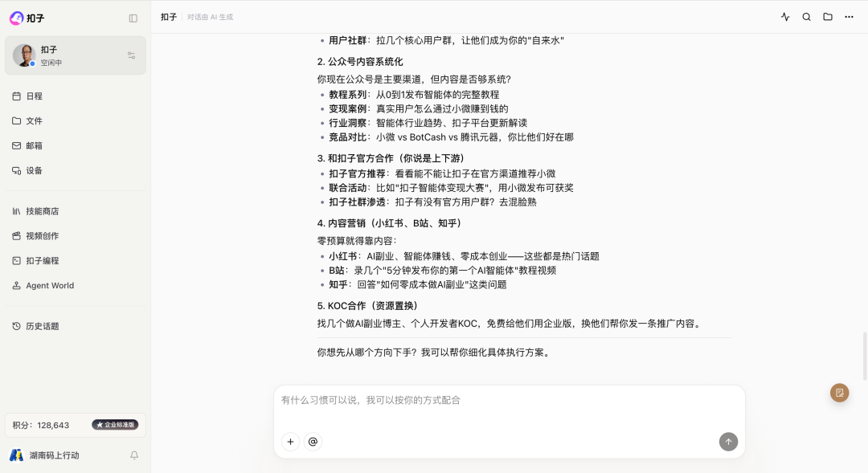Click the 扣子 avatar photo
Viewport: 868px width, 473px height.
pos(24,55)
